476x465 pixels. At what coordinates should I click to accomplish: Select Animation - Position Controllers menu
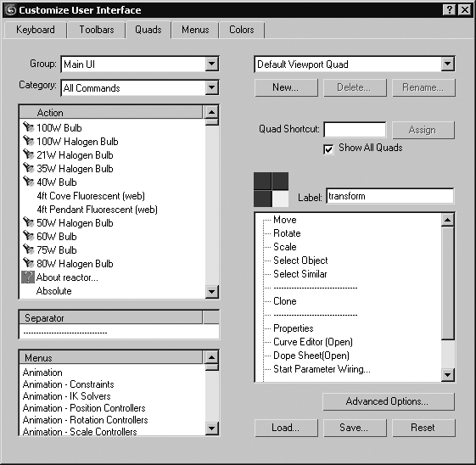tap(84, 408)
